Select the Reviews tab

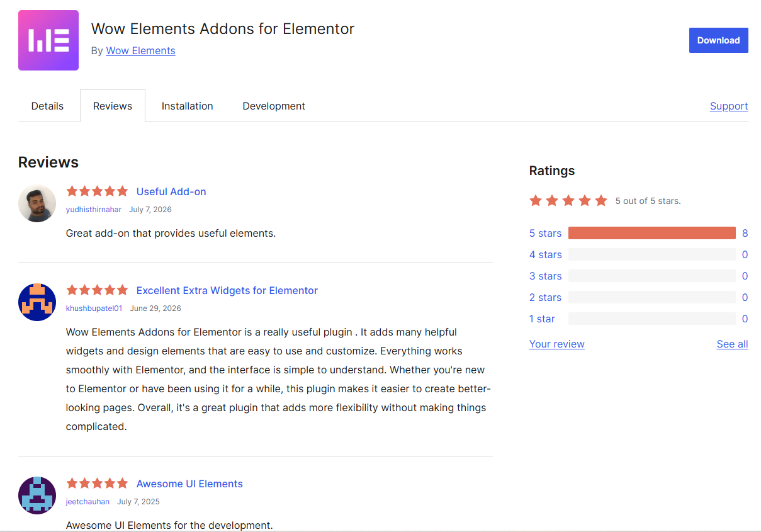(x=113, y=106)
